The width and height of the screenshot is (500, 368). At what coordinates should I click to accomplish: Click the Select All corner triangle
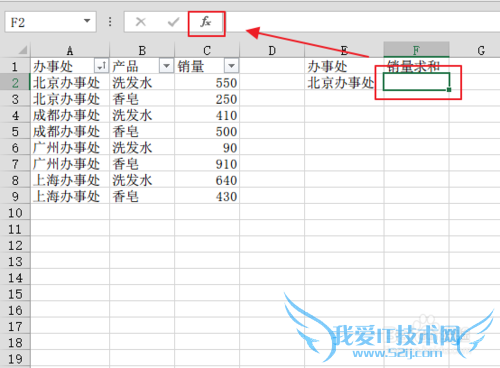[x=22, y=50]
